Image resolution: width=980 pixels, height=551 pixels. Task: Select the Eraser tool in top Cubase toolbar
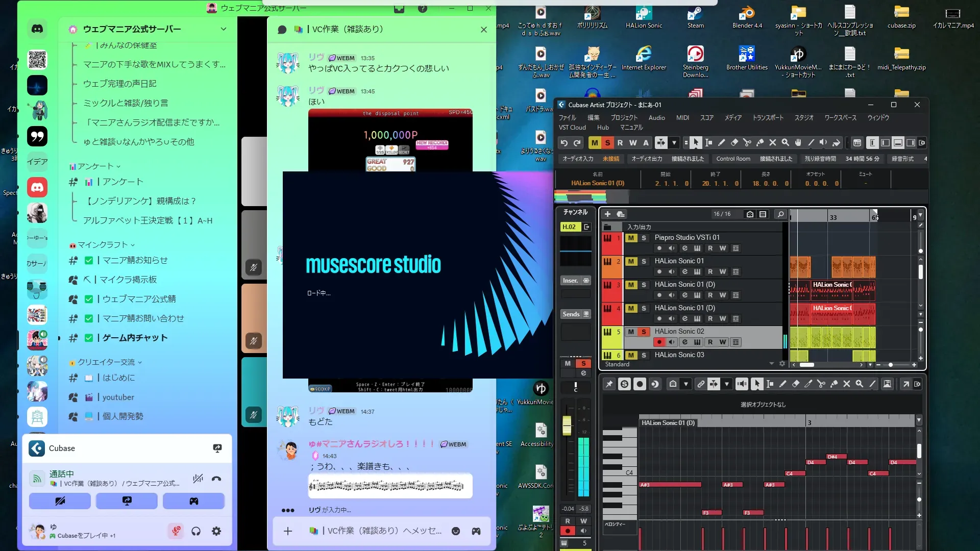(734, 143)
